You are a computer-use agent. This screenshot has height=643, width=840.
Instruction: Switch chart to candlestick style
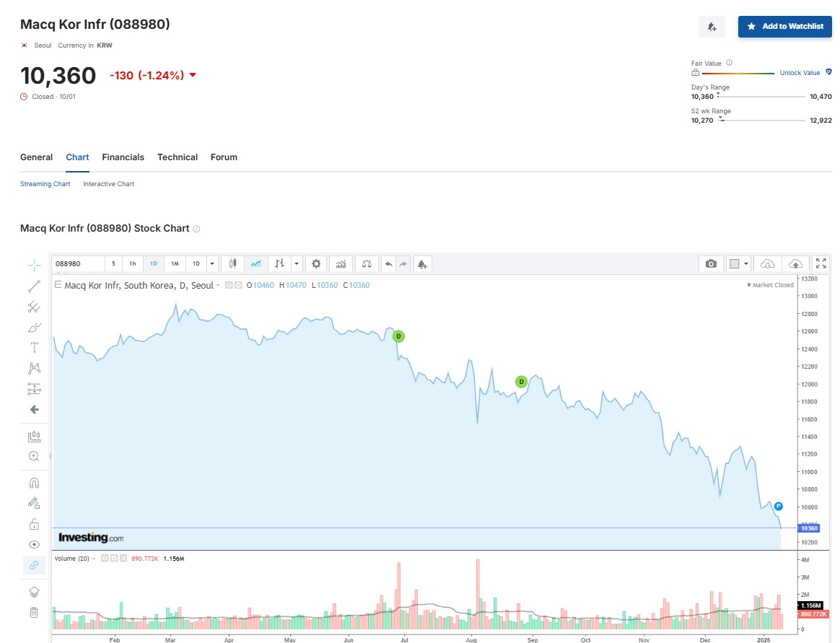coord(232,263)
